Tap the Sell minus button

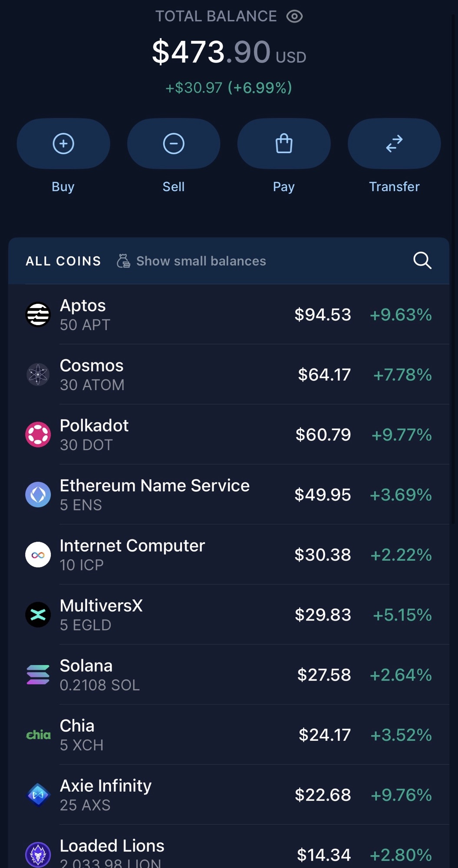tap(174, 144)
